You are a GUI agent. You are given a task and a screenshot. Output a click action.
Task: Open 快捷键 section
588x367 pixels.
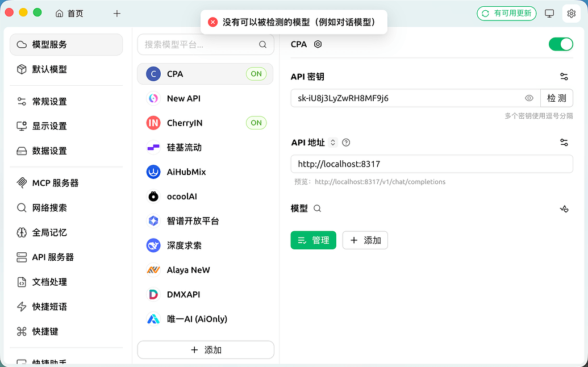pos(66,331)
